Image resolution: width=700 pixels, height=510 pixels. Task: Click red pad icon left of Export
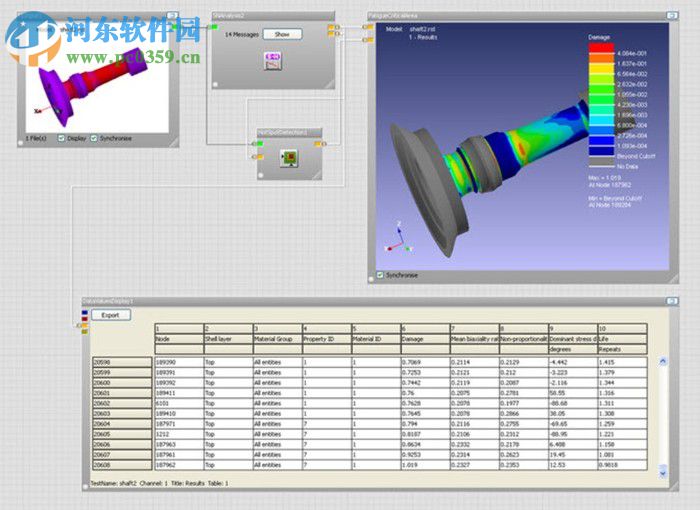point(85,319)
